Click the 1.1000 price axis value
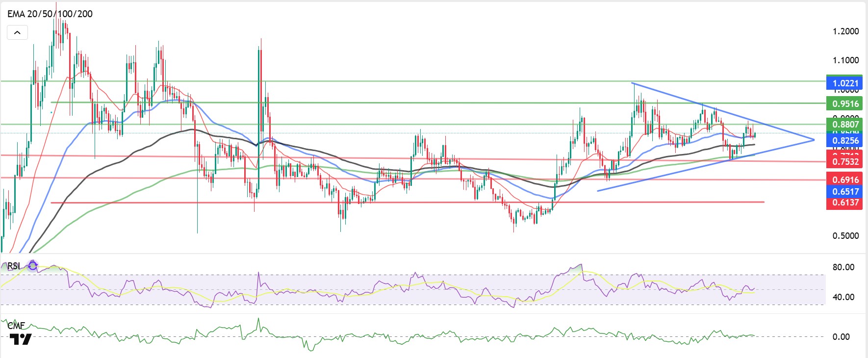The height and width of the screenshot is (358, 868). (845, 60)
